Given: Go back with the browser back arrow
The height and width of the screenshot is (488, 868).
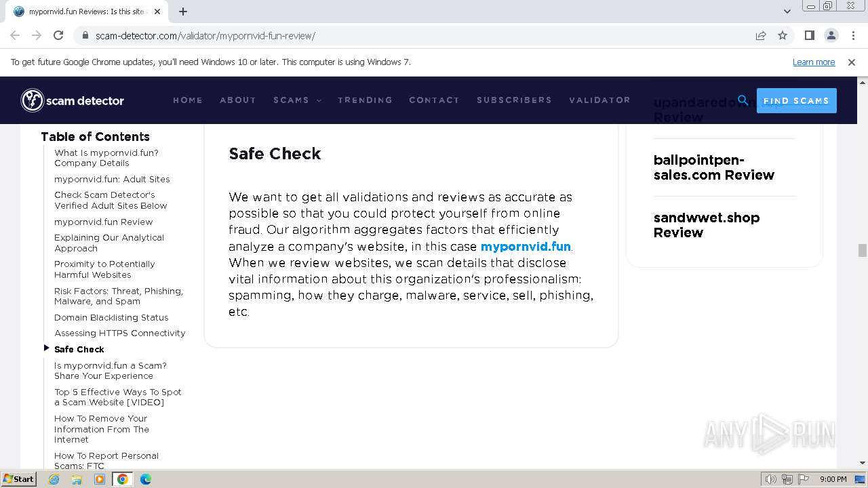Looking at the screenshot, I should [x=15, y=35].
